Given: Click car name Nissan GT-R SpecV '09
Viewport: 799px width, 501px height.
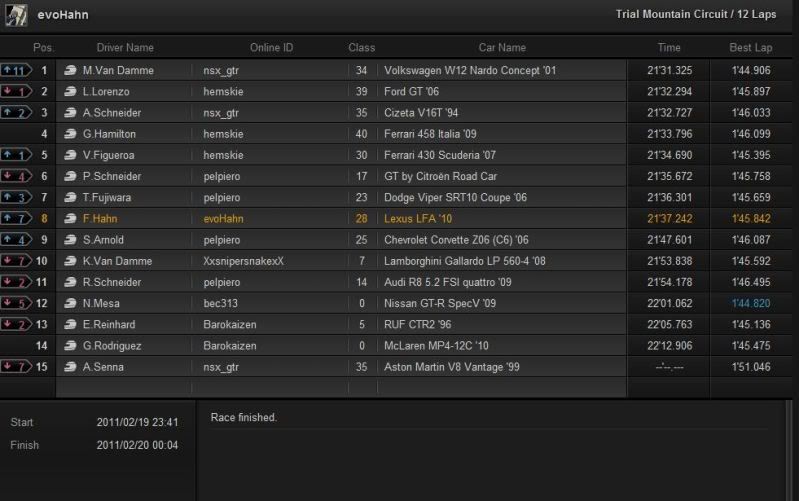Looking at the screenshot, I should click(x=440, y=303).
